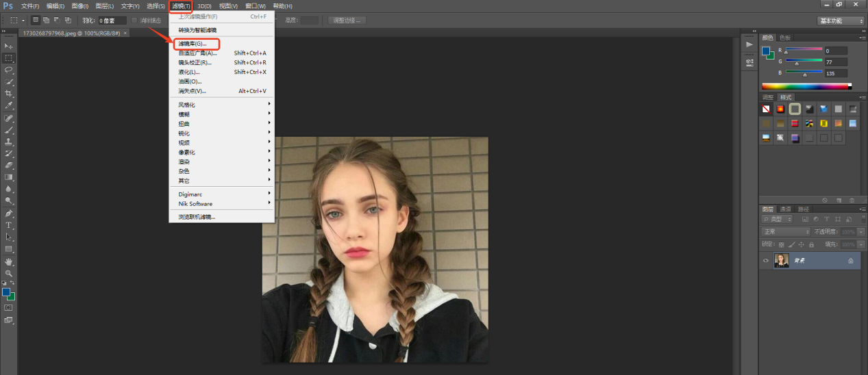Select the Horizontal Type tool
868x375 pixels.
coord(9,225)
